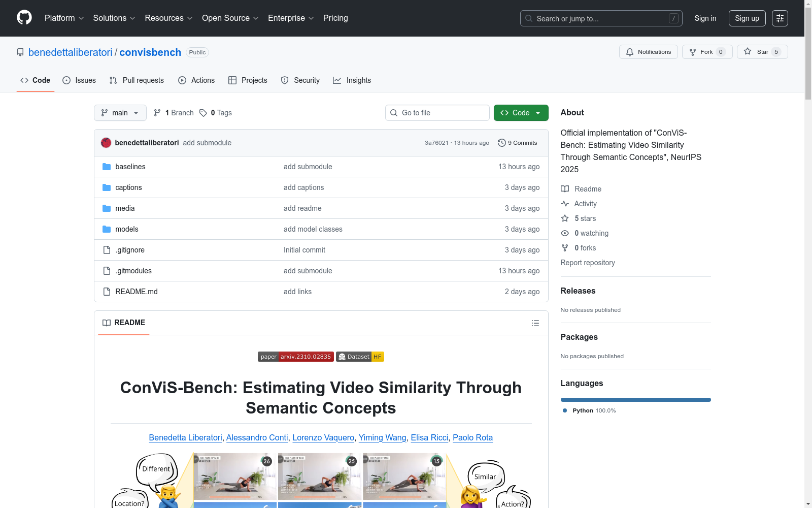
Task: Open Benedetta Liberatori author link
Action: (185, 438)
